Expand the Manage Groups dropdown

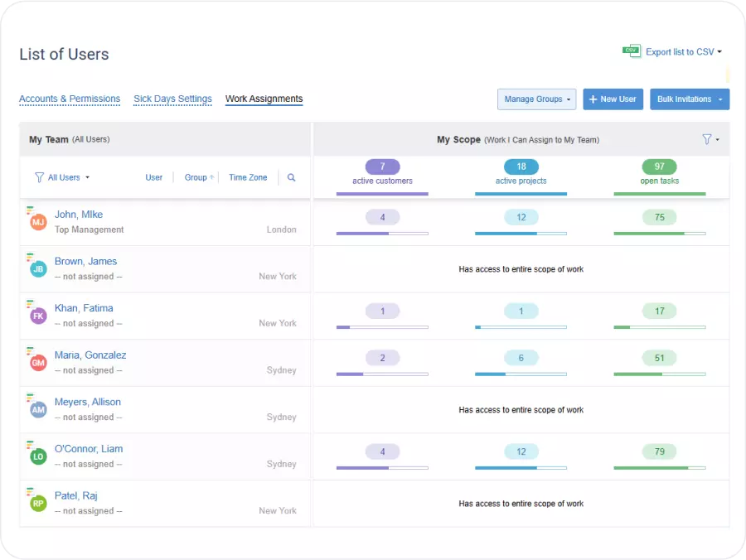[537, 99]
